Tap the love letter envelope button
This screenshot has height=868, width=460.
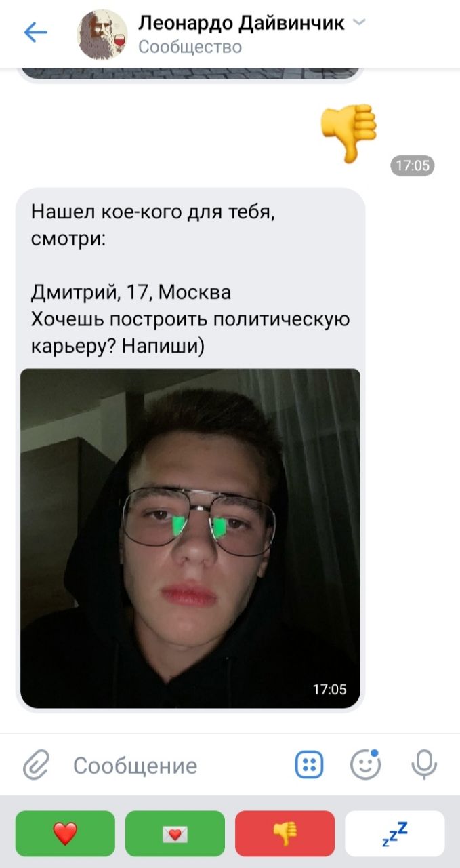(x=175, y=833)
